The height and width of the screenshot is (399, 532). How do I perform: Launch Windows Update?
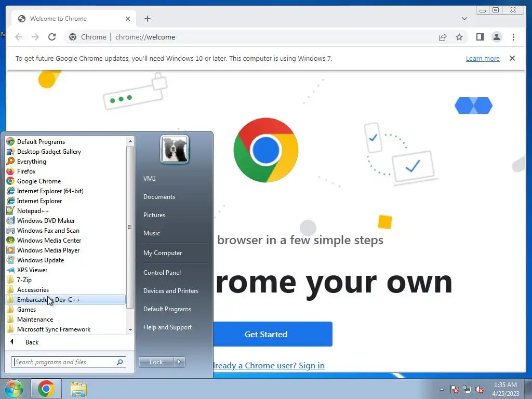point(41,260)
